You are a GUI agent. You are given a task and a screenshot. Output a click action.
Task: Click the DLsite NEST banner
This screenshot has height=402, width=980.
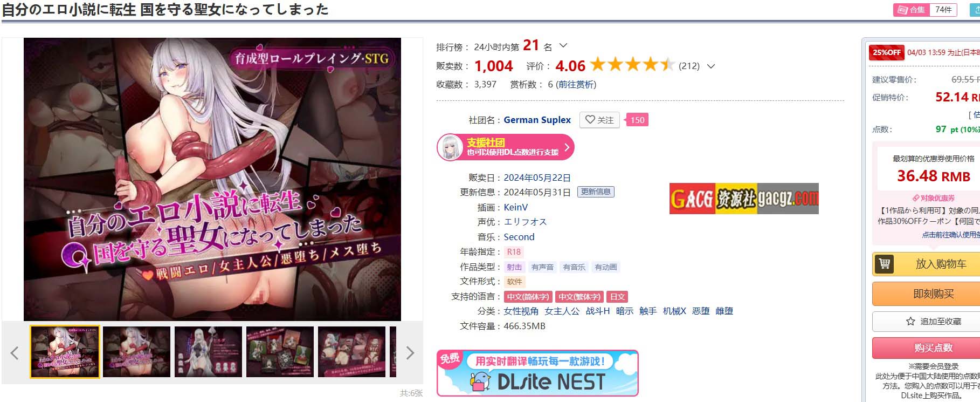click(x=537, y=373)
